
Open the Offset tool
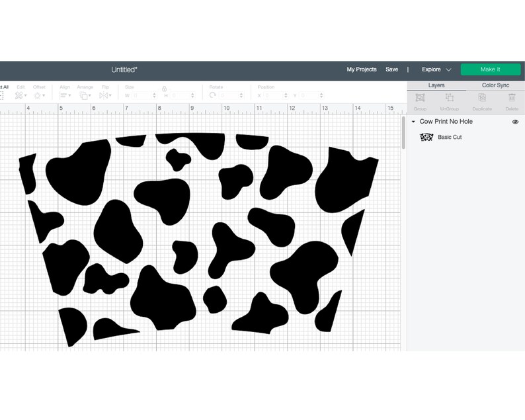tap(39, 95)
